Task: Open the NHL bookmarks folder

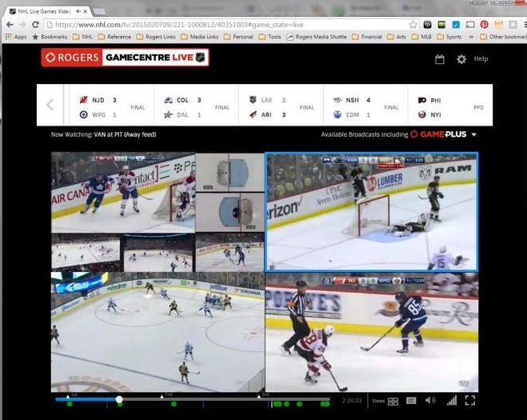Action: click(82, 37)
